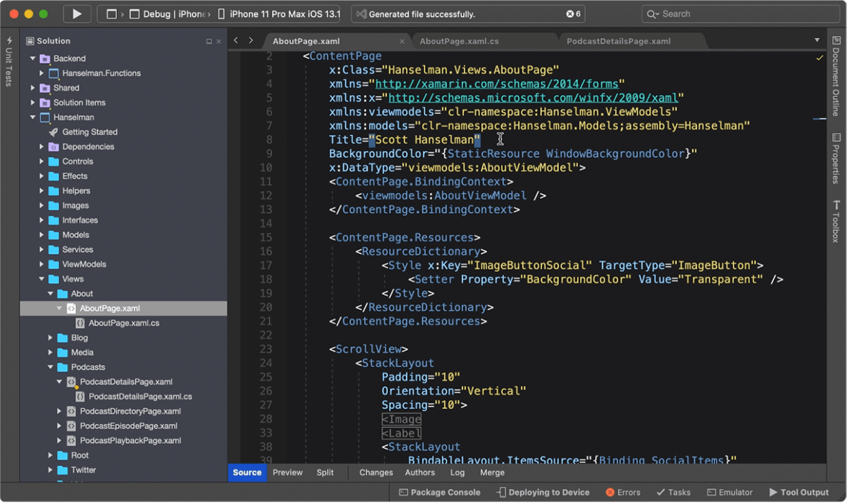The image size is (850, 504).
Task: Show the Deploying to Device pad
Action: click(543, 492)
